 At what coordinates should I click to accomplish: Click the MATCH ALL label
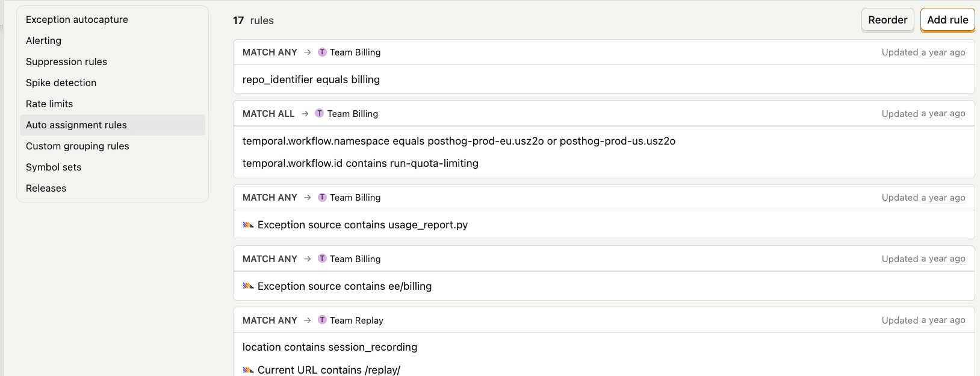click(x=268, y=113)
